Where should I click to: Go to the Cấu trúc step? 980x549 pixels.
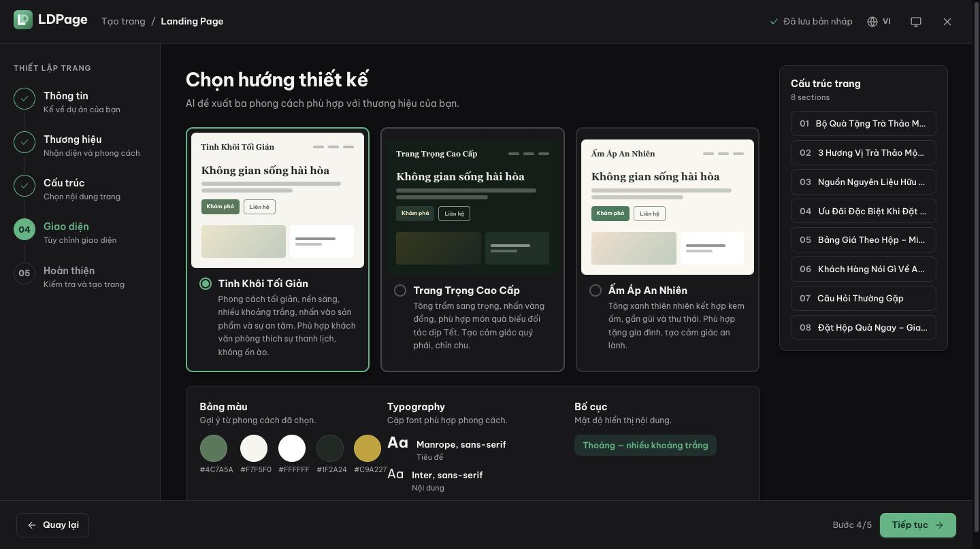click(80, 189)
